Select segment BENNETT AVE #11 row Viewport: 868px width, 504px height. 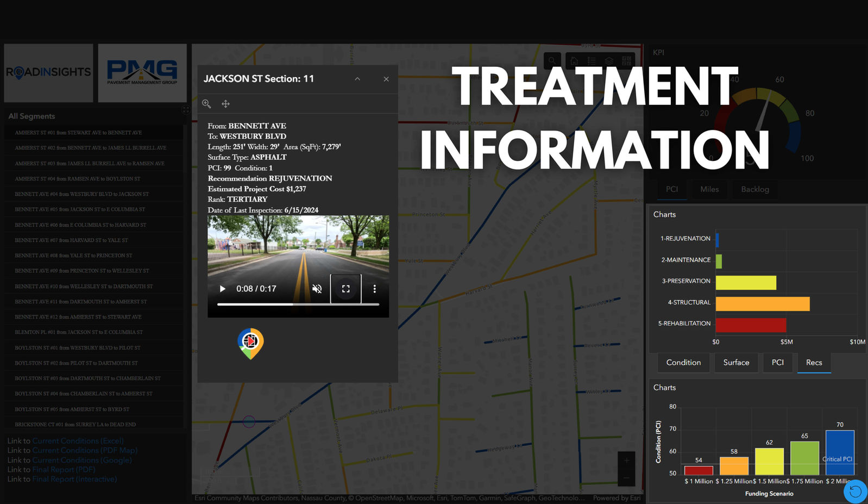[93, 302]
